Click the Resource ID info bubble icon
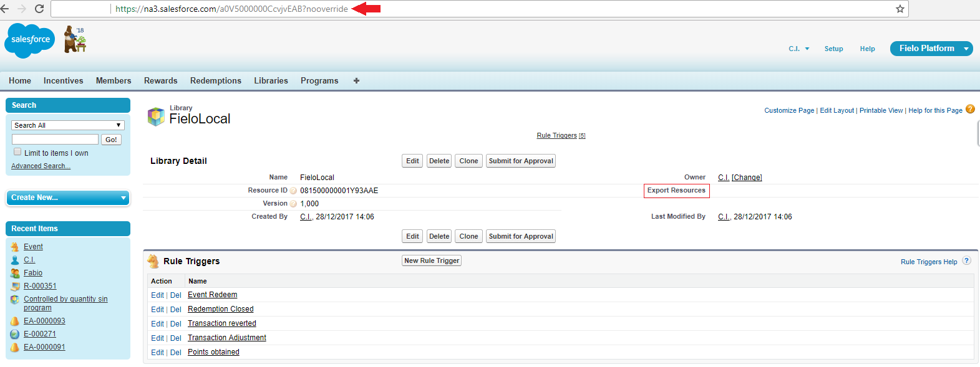This screenshot has height=367, width=980. pyautogui.click(x=293, y=191)
